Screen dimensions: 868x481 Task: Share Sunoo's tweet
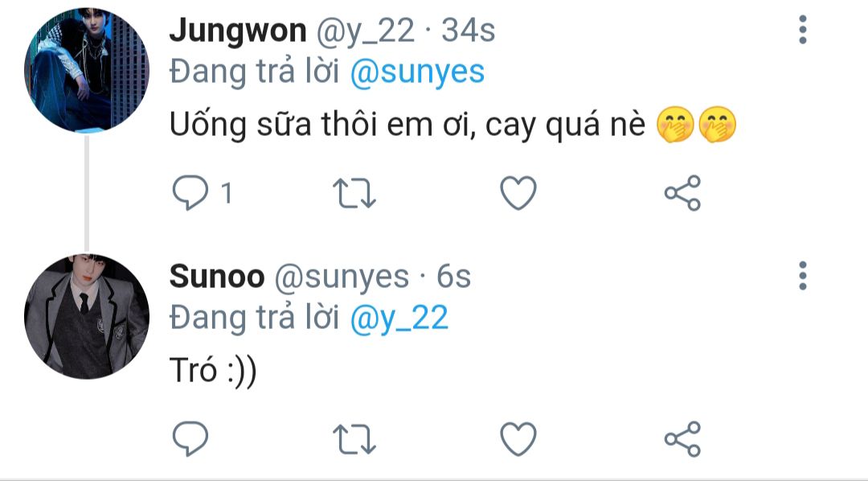(682, 439)
